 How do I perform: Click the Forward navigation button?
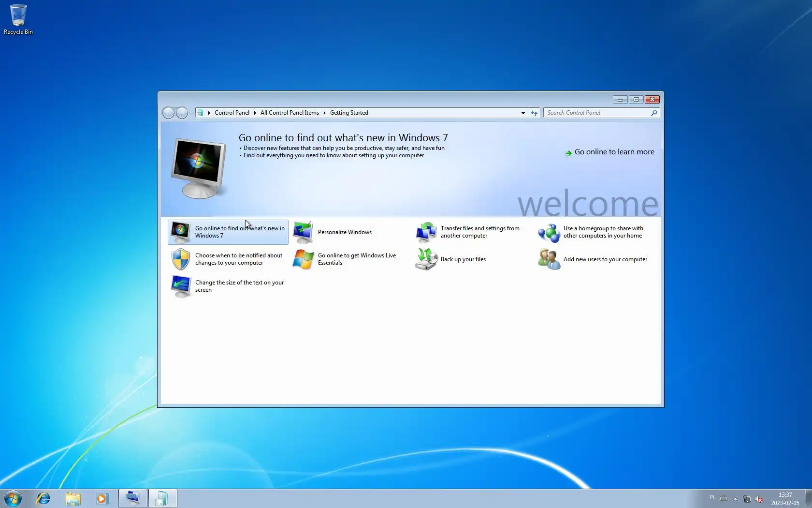[182, 113]
